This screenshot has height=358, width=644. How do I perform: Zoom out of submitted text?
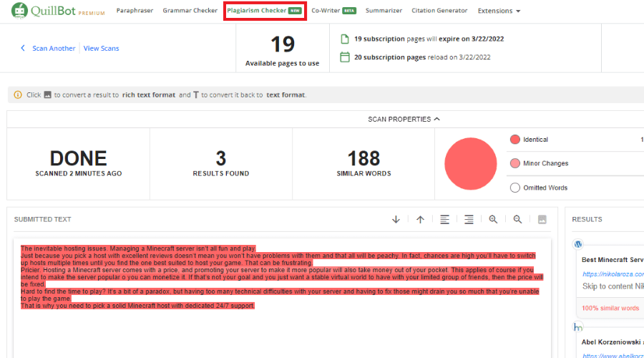click(x=517, y=220)
